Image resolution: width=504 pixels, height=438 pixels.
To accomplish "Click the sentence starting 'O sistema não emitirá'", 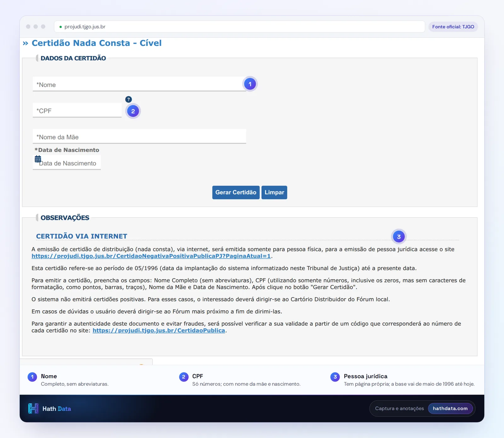I will pyautogui.click(x=211, y=299).
